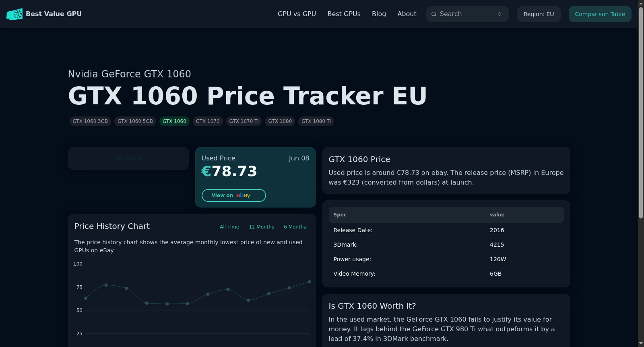Click the eBay logo in the View on button

(243, 195)
